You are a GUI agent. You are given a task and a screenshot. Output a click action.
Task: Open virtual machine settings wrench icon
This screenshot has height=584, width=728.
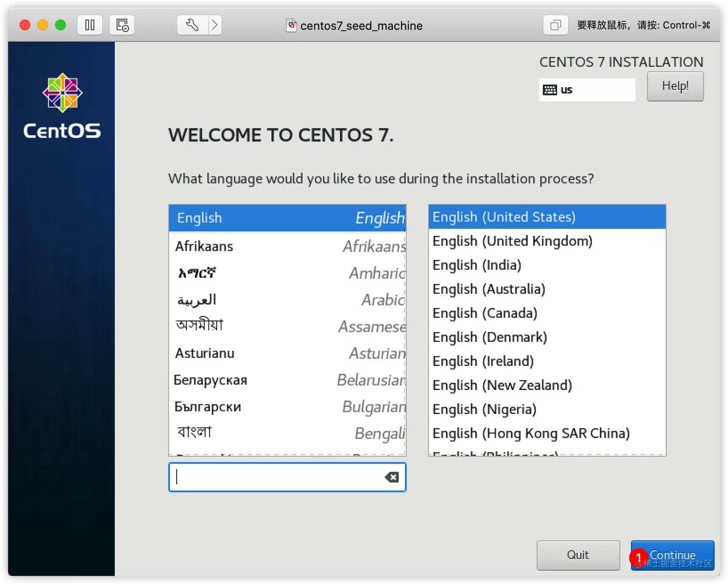(193, 25)
